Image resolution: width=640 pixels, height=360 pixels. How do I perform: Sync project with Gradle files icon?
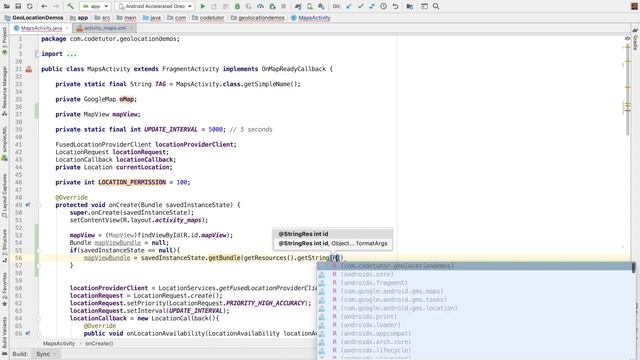(298, 6)
